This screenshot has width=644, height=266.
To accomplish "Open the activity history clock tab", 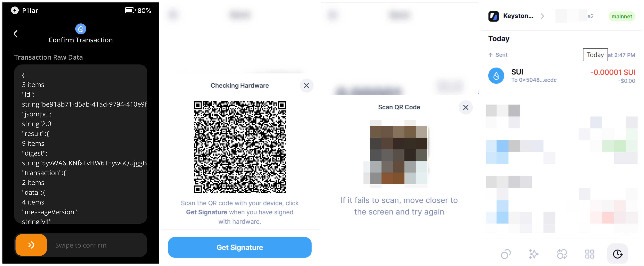I will tap(617, 254).
